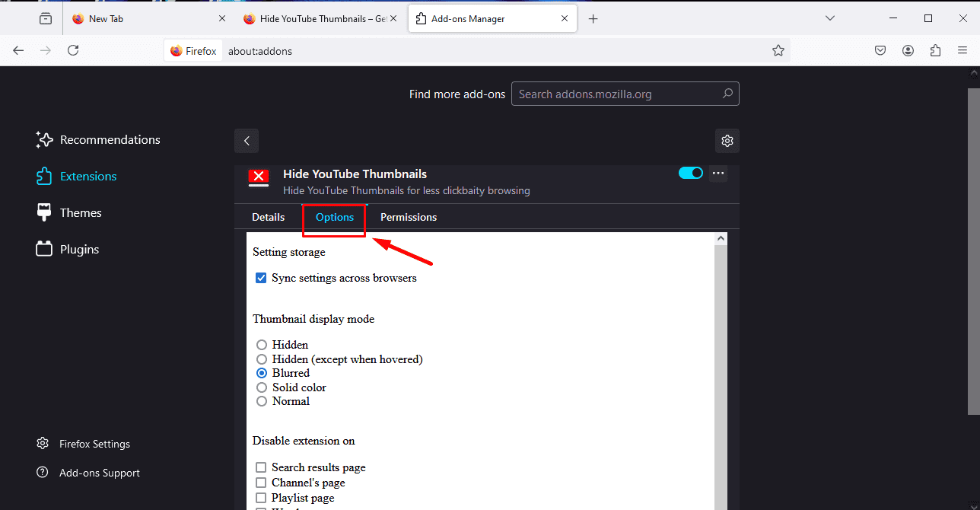Maximize the Firefox window
This screenshot has width=980, height=510.
coord(928,18)
